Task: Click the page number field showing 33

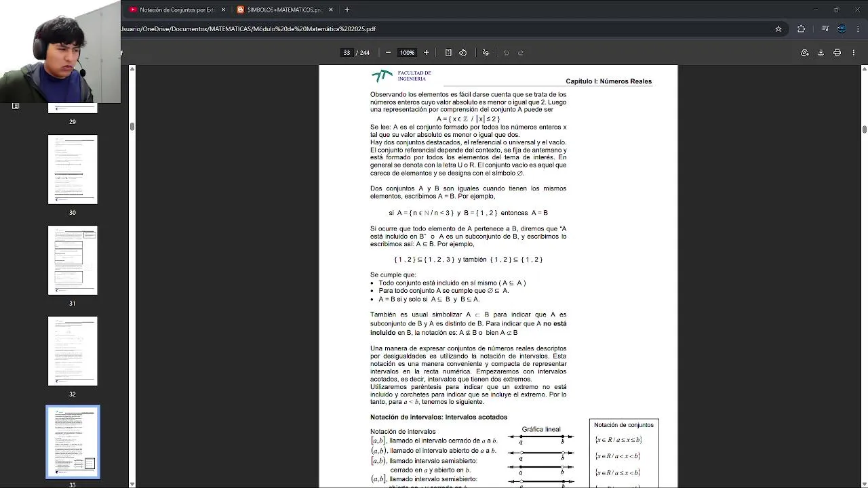Action: click(x=347, y=53)
